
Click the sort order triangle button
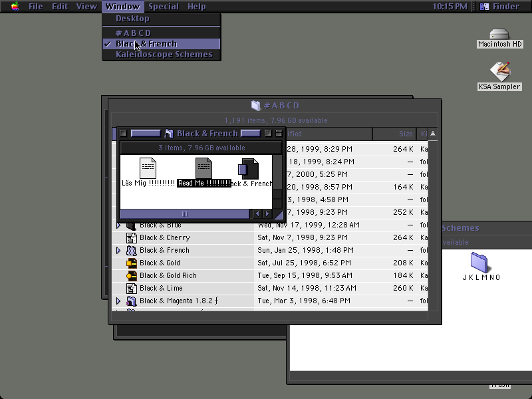[433, 134]
